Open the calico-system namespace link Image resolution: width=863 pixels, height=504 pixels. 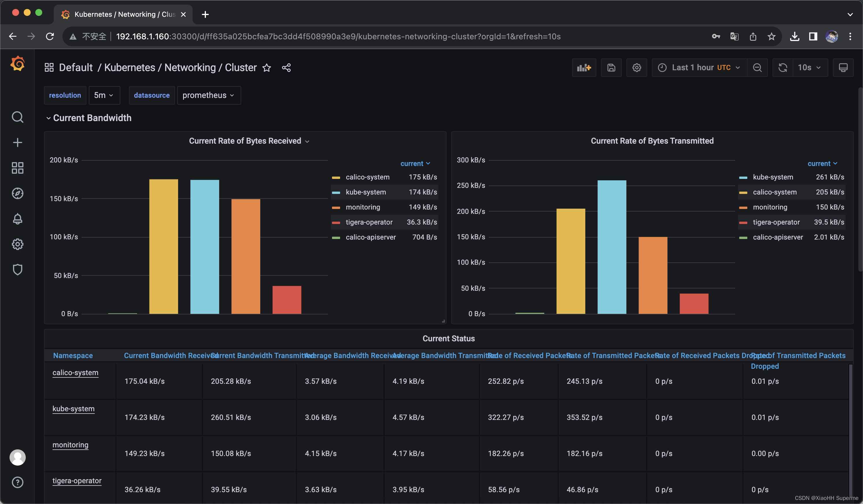[75, 373]
